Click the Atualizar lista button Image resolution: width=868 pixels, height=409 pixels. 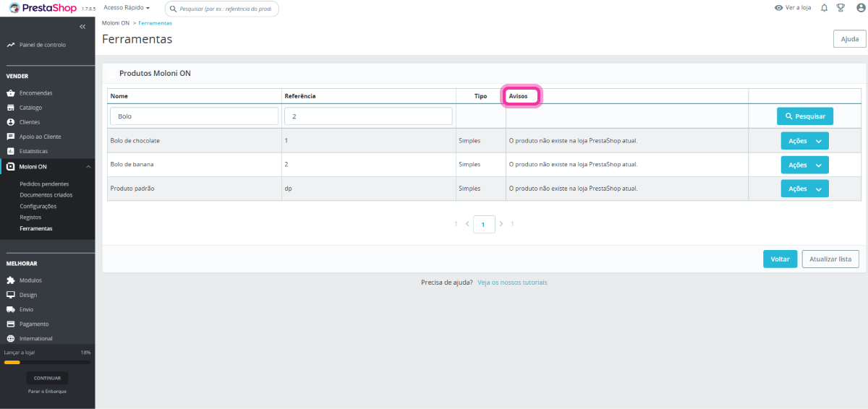[830, 259]
